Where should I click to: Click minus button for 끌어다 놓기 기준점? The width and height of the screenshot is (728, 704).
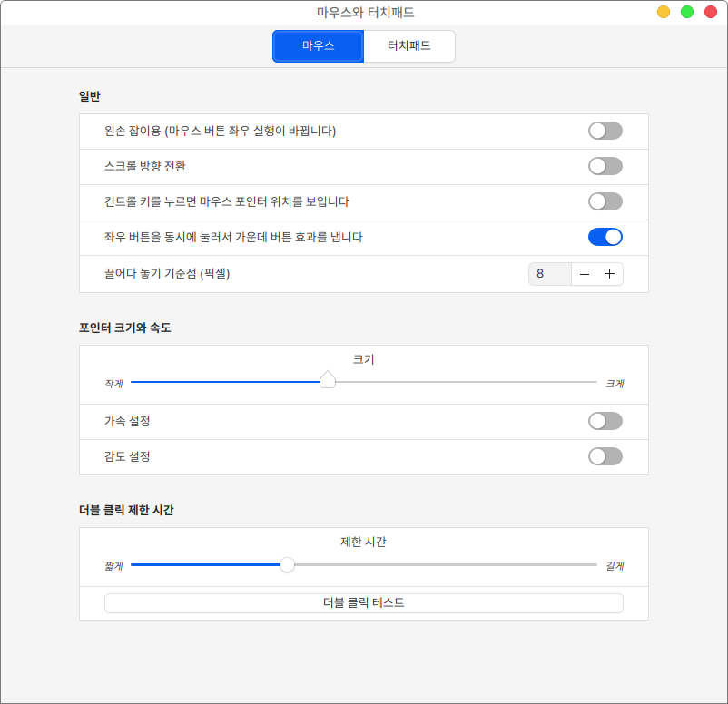point(585,274)
